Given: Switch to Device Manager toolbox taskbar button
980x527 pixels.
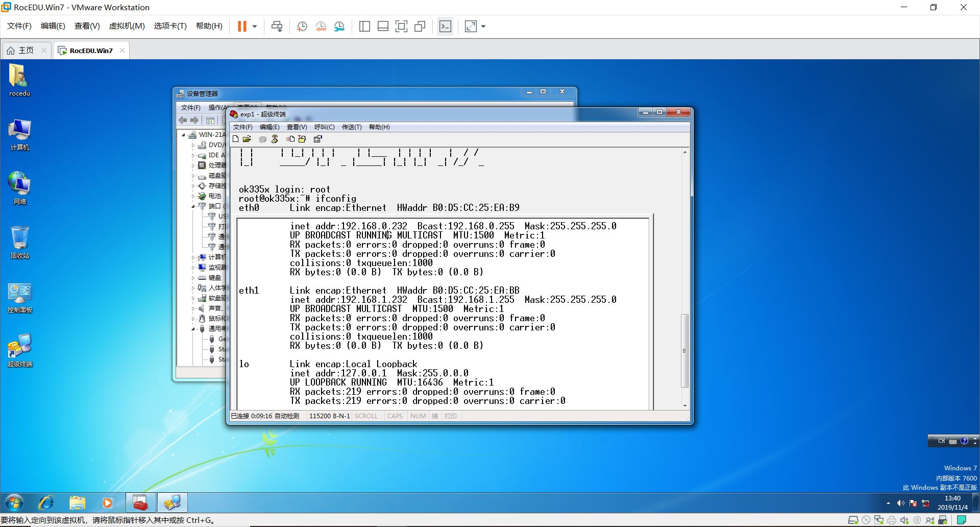Looking at the screenshot, I should 141,503.
